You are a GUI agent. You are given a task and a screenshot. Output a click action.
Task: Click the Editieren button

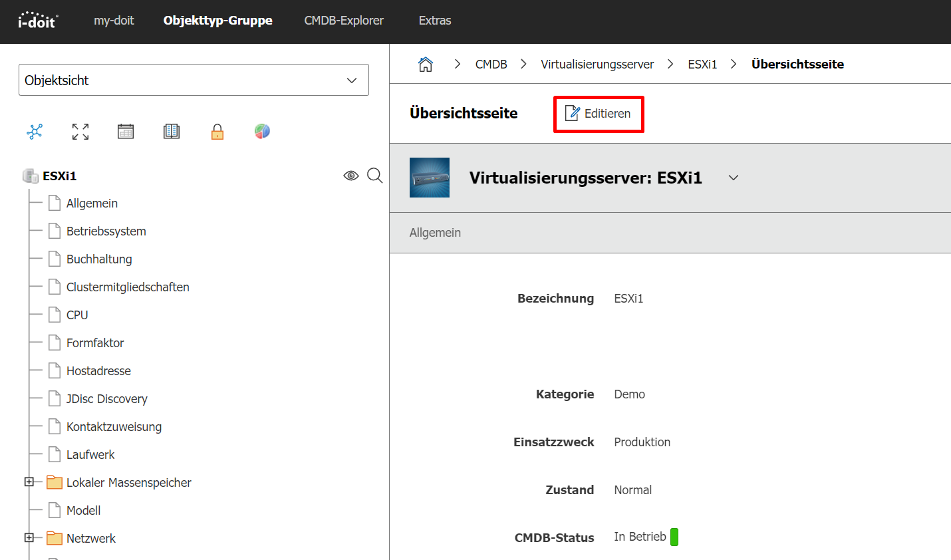[599, 114]
